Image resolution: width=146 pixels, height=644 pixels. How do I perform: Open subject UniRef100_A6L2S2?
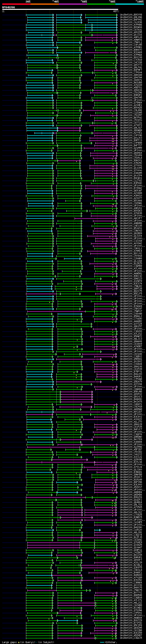click(131, 603)
